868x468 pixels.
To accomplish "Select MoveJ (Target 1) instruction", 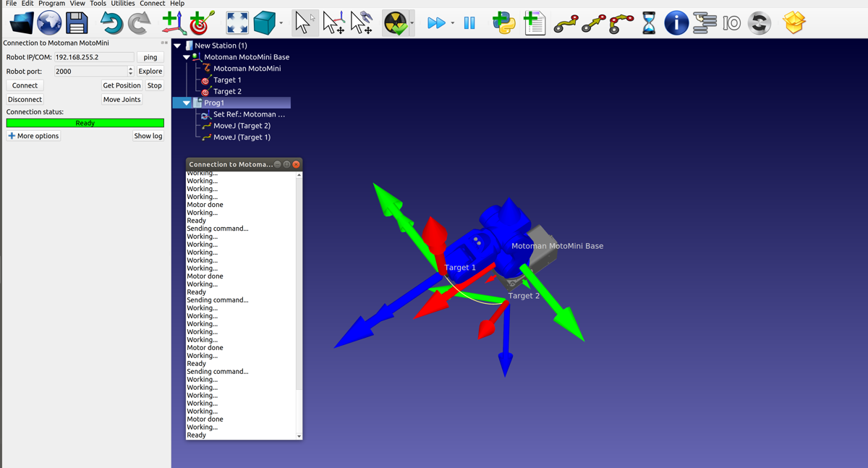I will pyautogui.click(x=242, y=137).
